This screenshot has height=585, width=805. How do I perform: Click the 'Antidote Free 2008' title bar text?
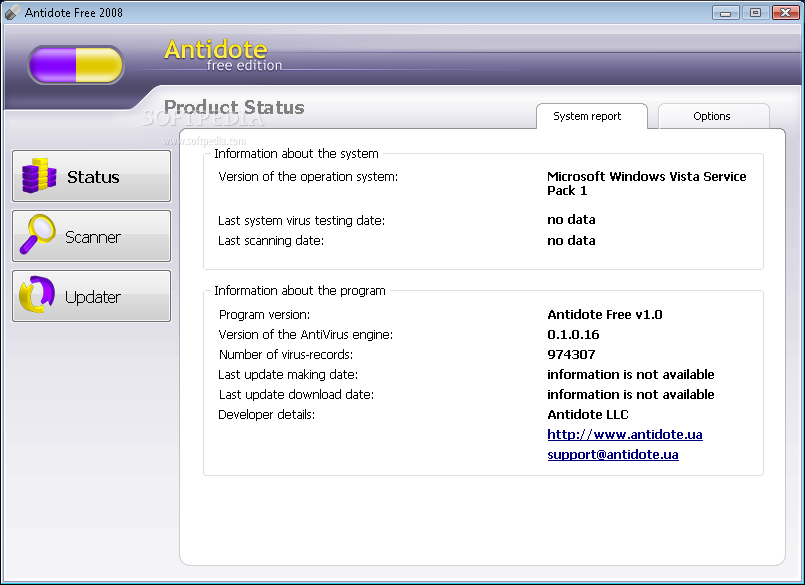pyautogui.click(x=73, y=12)
